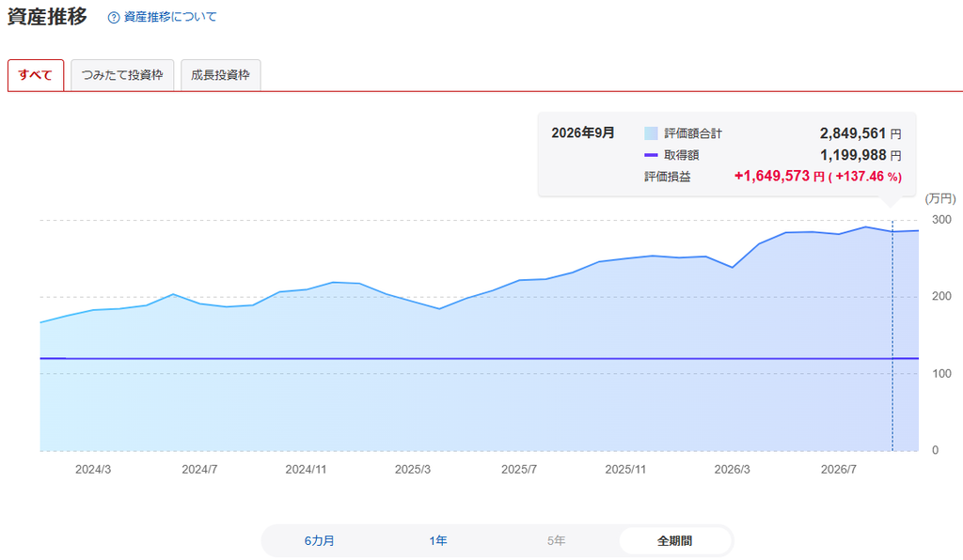Click the 2024/3 x-axis label
This screenshot has width=963, height=560.
click(93, 469)
